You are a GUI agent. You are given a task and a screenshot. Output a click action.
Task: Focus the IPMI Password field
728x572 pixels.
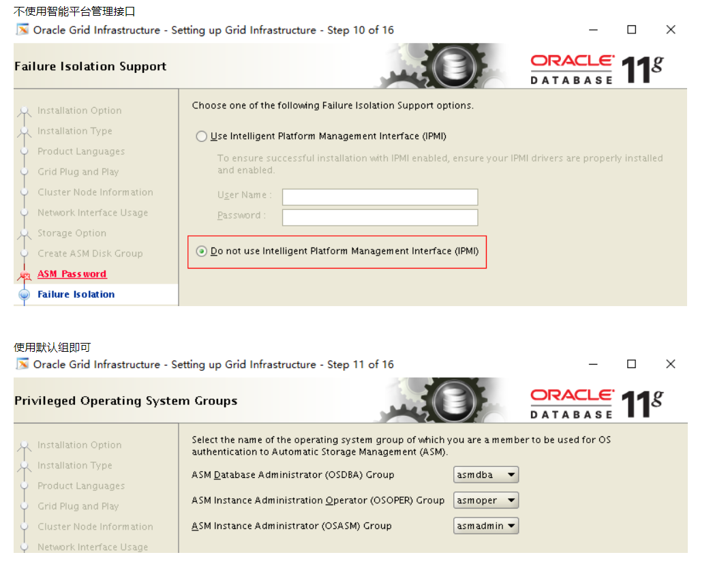[x=380, y=217]
